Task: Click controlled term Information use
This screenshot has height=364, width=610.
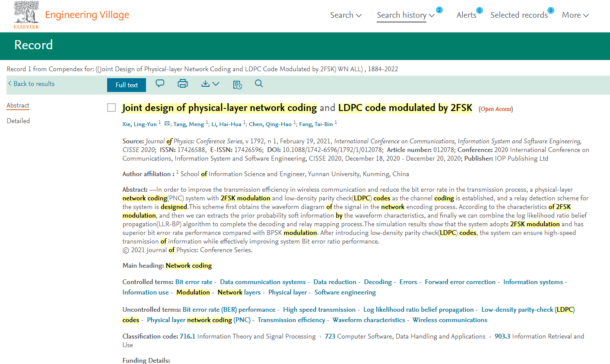Action: point(146,292)
